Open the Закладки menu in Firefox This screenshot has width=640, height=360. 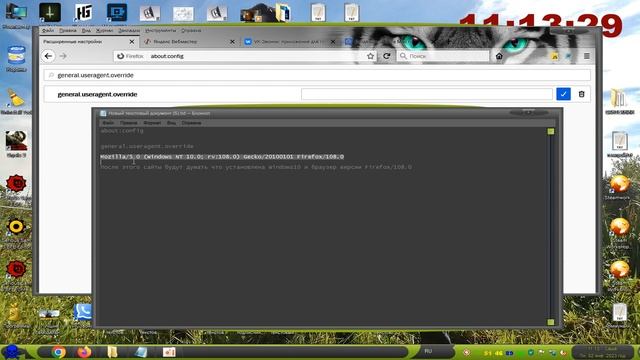pos(129,31)
